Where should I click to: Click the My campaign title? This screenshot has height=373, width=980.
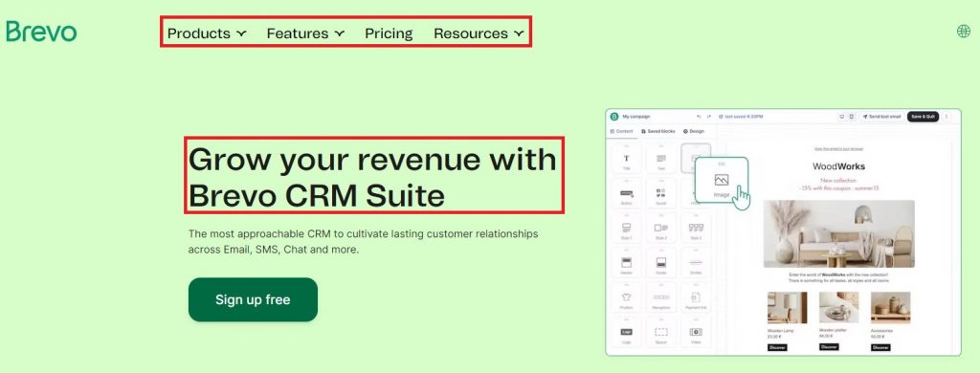[x=636, y=117]
